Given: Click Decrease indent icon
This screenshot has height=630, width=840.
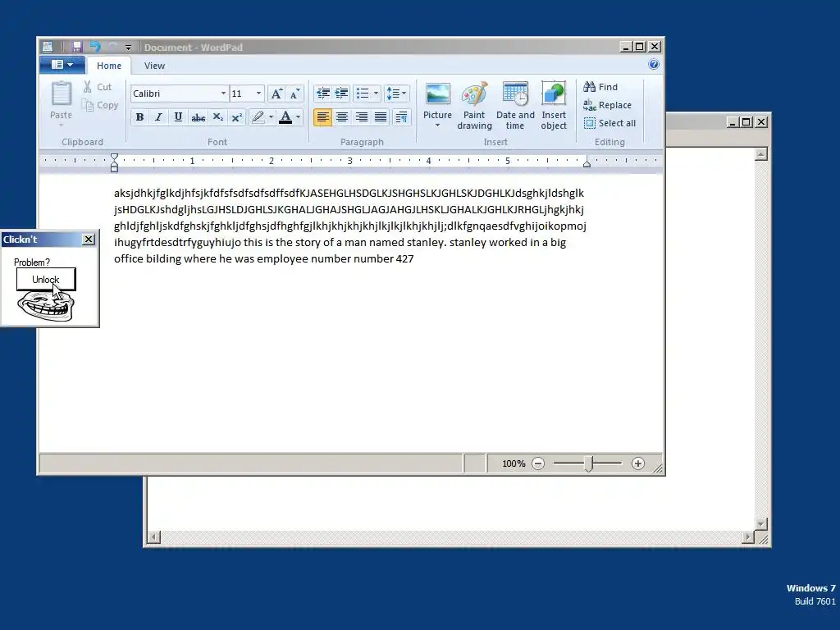Looking at the screenshot, I should [x=322, y=94].
